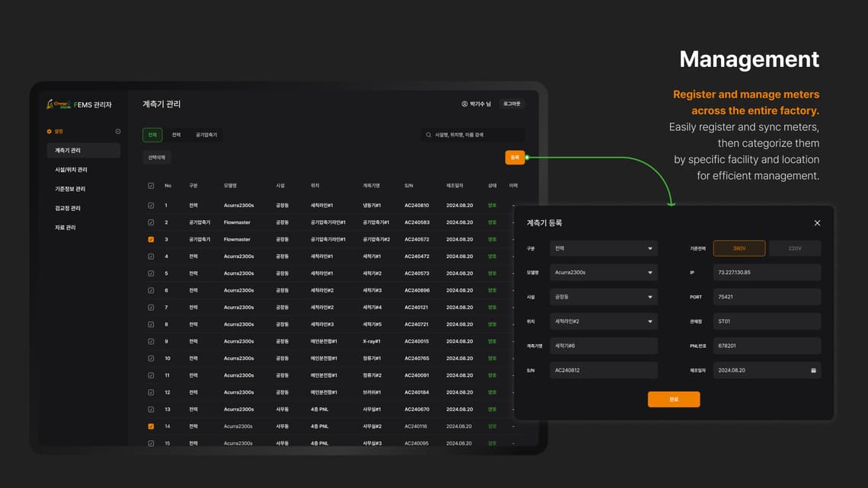Open the 시설 dropdown showing 공장동
The height and width of the screenshot is (488, 868).
click(604, 297)
